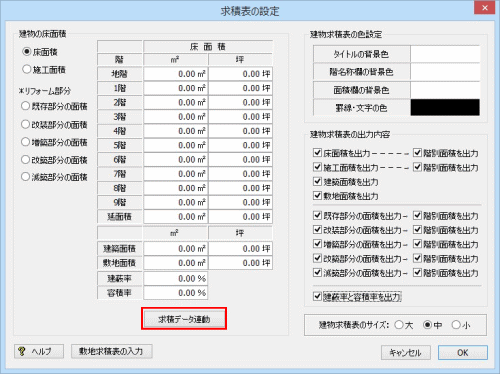Confirm with the OK button
The image size is (500, 374).
[x=463, y=352]
